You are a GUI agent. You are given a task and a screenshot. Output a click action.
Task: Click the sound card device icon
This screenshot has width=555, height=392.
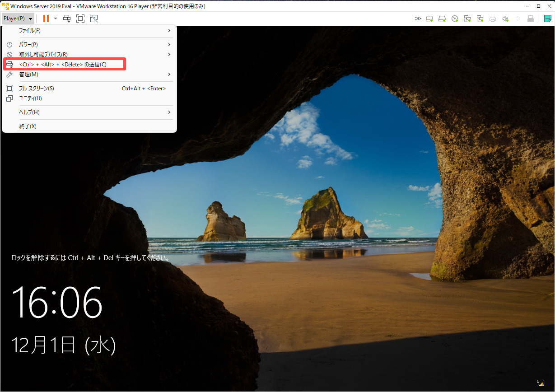[x=505, y=19]
